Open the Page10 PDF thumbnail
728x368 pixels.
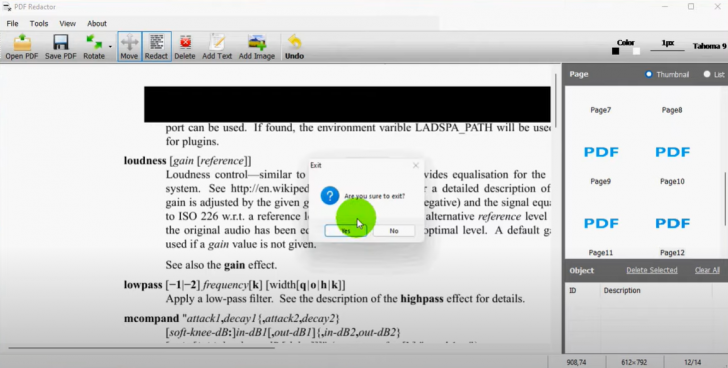(672, 152)
